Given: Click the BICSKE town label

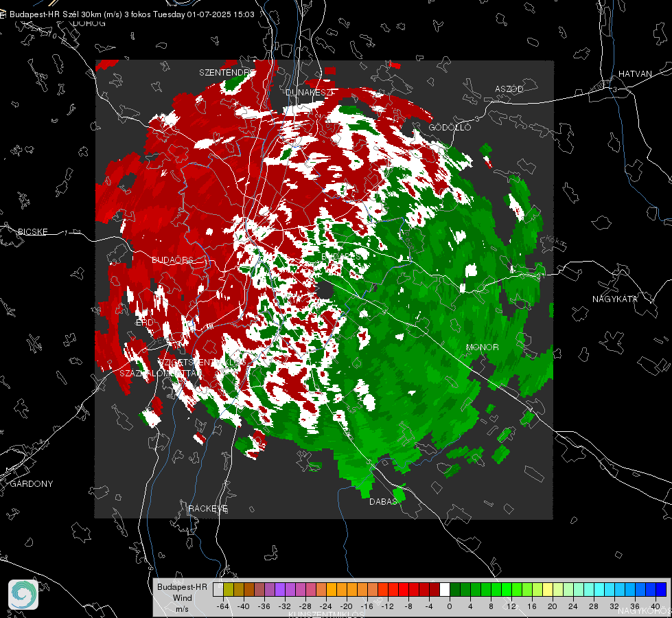Looking at the screenshot, I should [33, 232].
